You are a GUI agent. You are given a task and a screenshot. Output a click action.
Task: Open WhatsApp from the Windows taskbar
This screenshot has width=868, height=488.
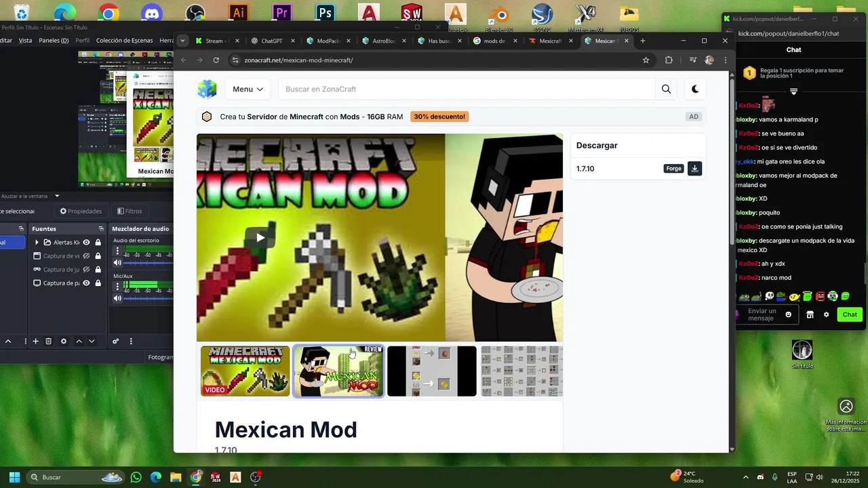point(136,477)
